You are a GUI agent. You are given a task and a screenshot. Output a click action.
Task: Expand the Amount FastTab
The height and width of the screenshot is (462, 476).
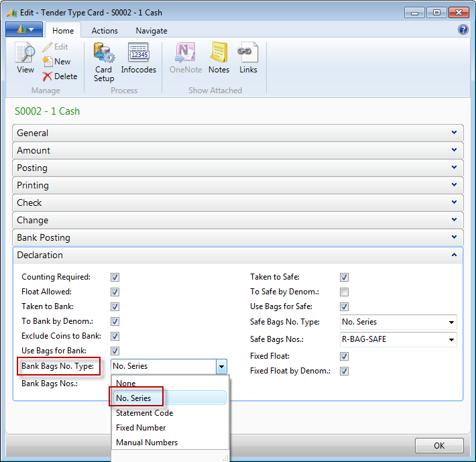click(x=238, y=151)
